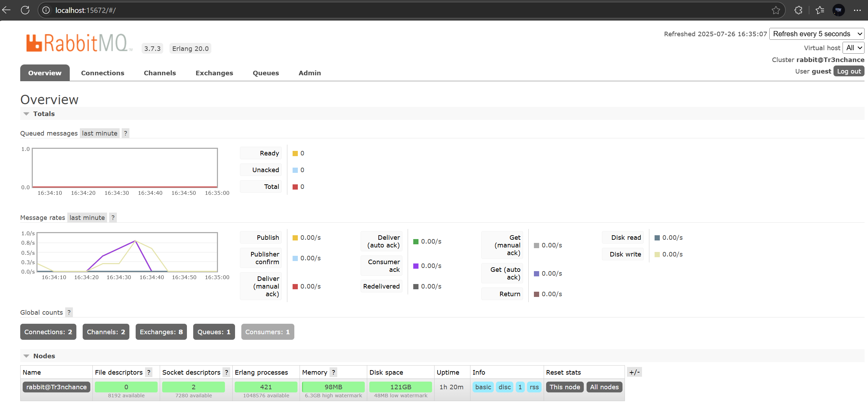Reload the page with refresh icon
Image resolution: width=868 pixels, height=406 pixels.
[25, 10]
